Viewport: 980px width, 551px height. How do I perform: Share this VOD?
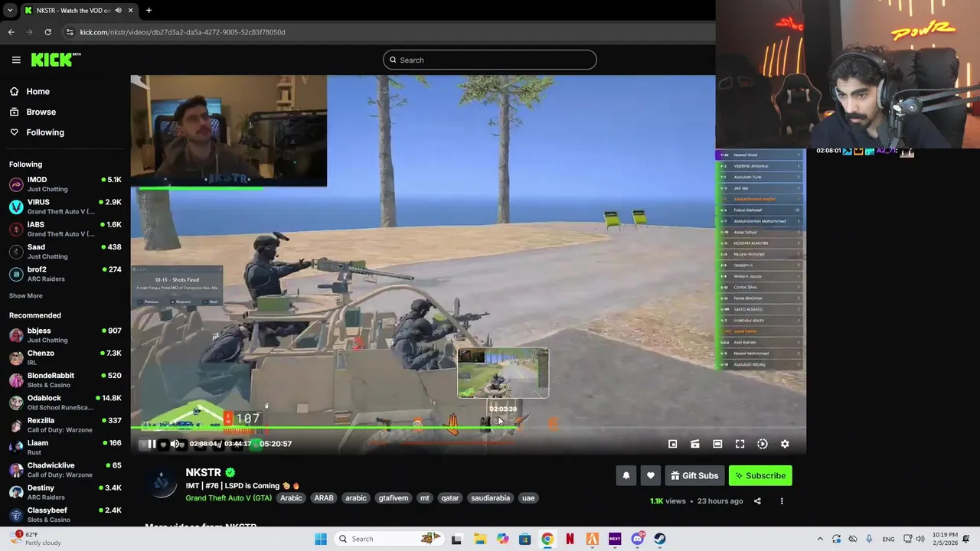tap(757, 501)
